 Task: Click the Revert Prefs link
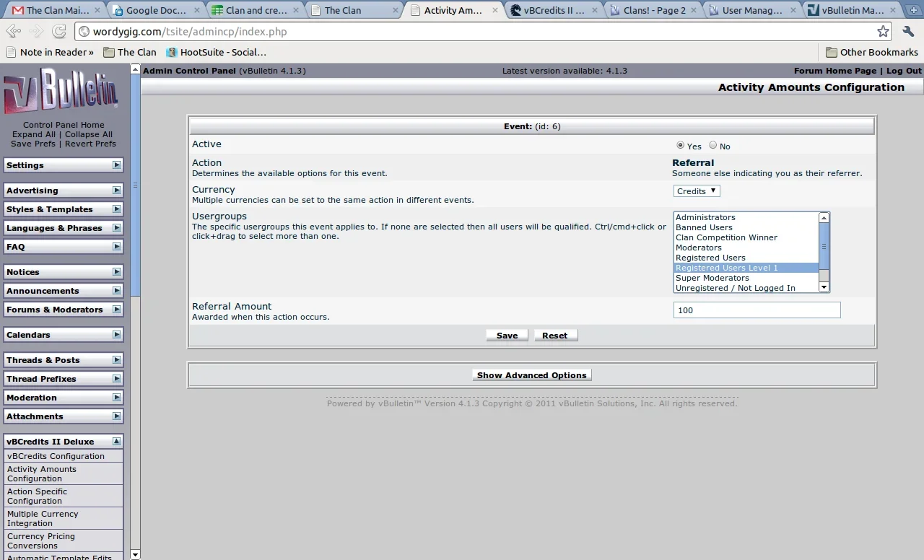click(90, 144)
